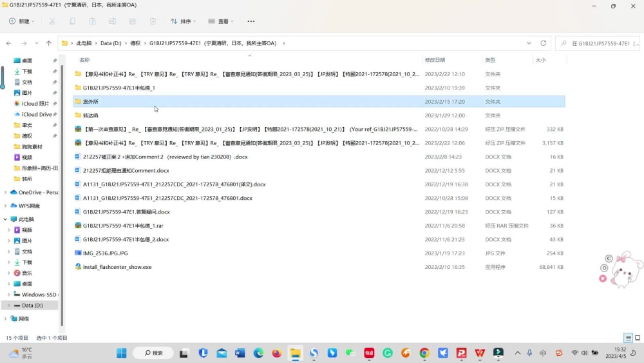Open the Windows Start button

(122, 353)
